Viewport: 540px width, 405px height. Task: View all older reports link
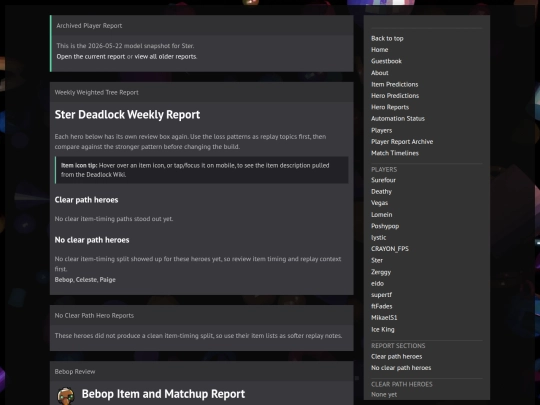[x=165, y=56]
